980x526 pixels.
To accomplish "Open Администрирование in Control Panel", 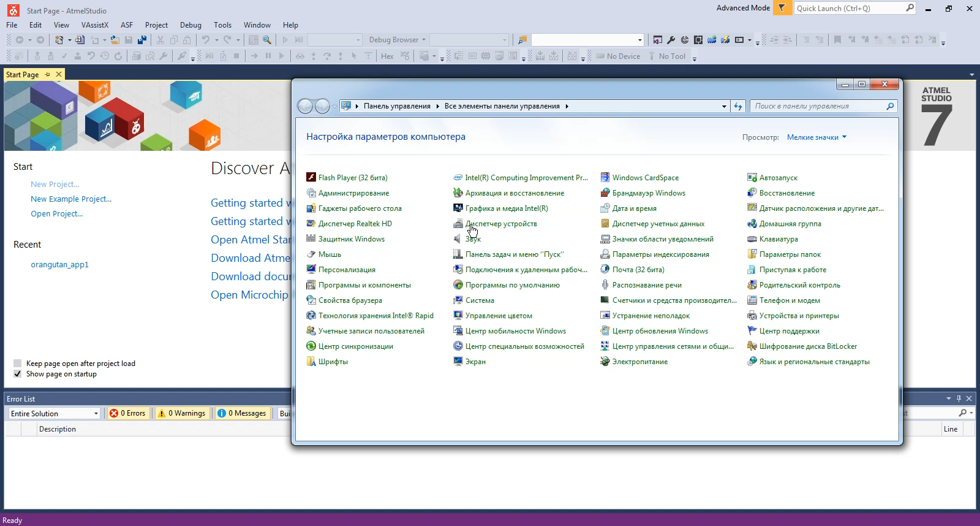I will tap(347, 193).
